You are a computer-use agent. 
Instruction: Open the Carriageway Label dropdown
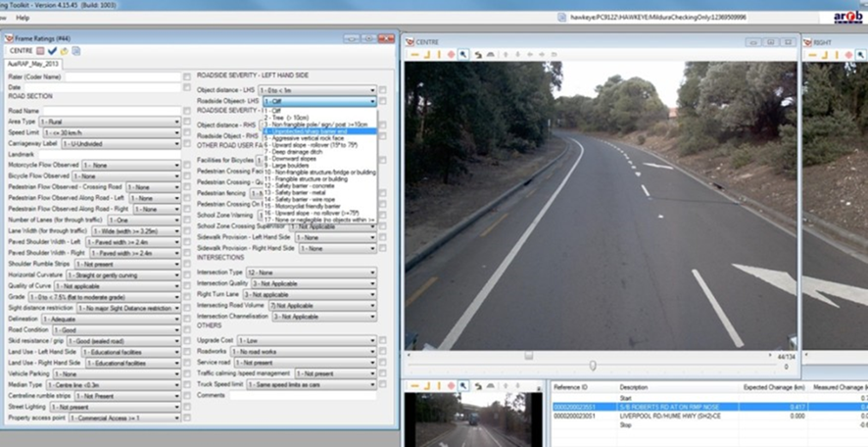click(x=121, y=143)
